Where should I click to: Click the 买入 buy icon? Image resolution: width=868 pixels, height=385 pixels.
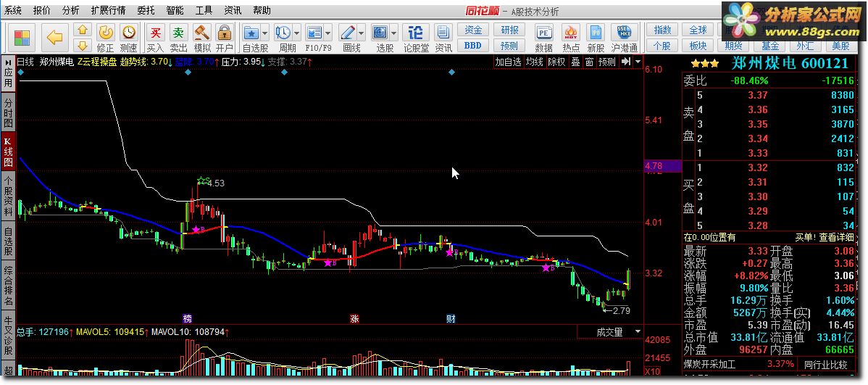156,38
